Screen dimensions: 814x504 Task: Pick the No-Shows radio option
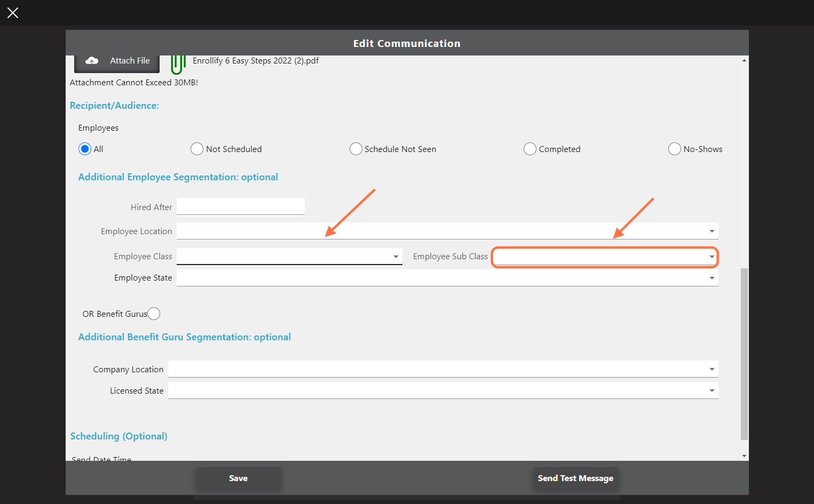675,149
